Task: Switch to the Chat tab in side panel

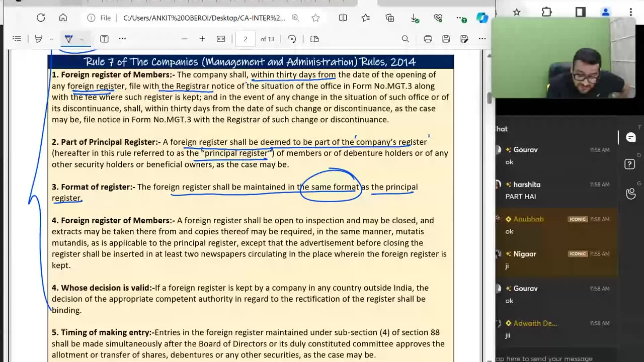Action: [x=631, y=137]
